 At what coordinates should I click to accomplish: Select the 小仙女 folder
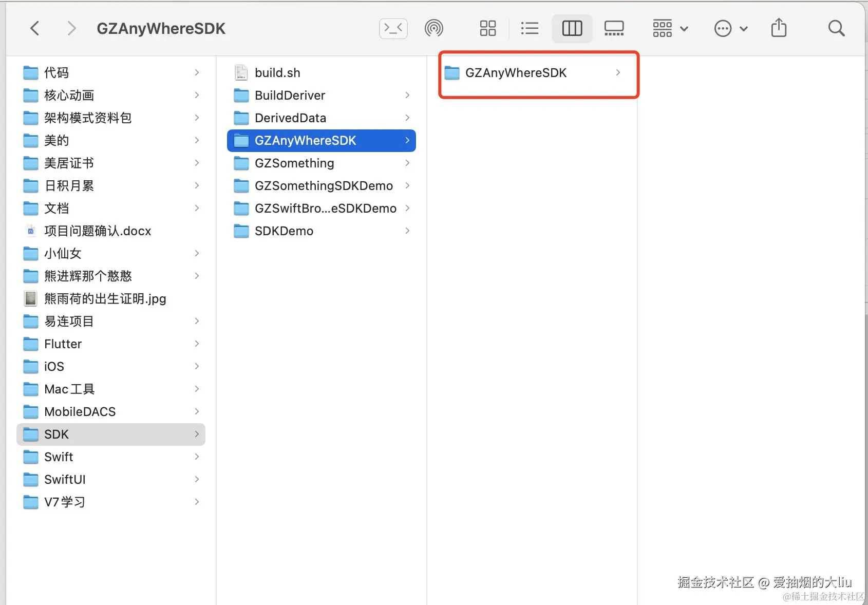click(111, 254)
